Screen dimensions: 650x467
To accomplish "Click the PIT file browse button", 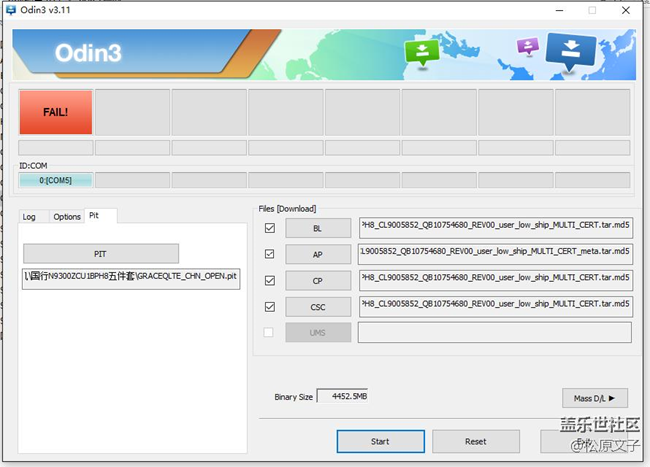I will coord(100,254).
